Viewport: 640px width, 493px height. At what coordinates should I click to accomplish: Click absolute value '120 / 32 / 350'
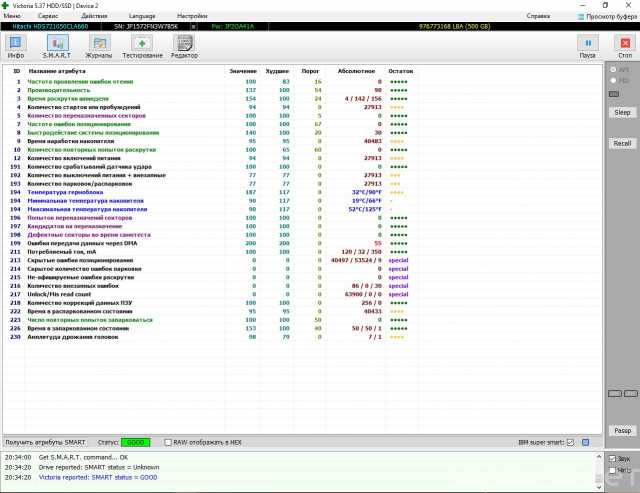[361, 252]
